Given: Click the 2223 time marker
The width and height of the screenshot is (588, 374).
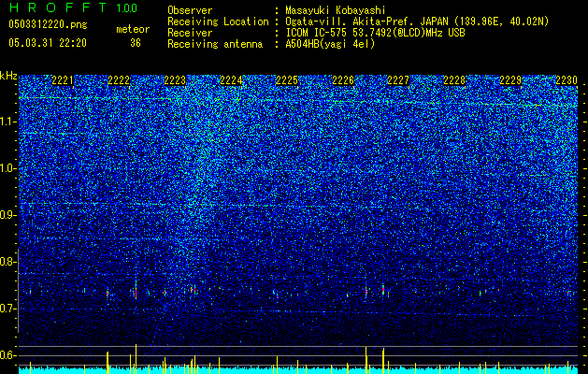Looking at the screenshot, I should pyautogui.click(x=175, y=80).
